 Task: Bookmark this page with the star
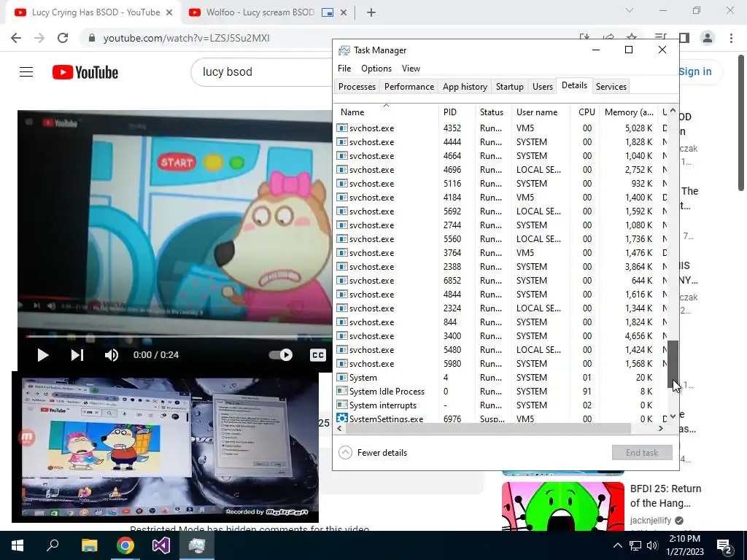[632, 37]
